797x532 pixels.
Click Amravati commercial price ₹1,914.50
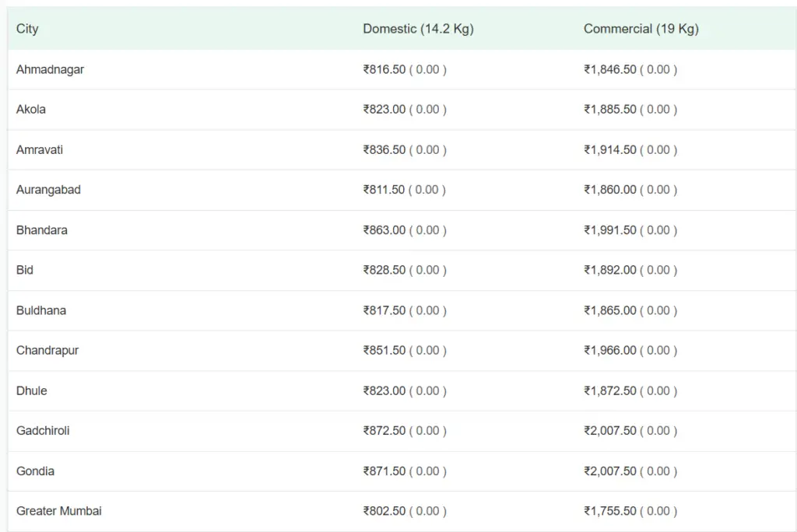[610, 150]
